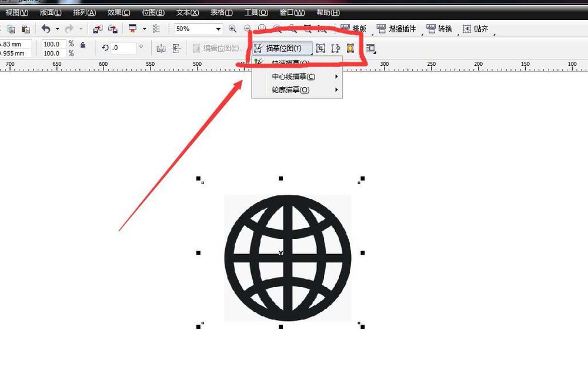Screen dimensions: 588x387
Task: Open the 帮助(H) menu
Action: 328,12
